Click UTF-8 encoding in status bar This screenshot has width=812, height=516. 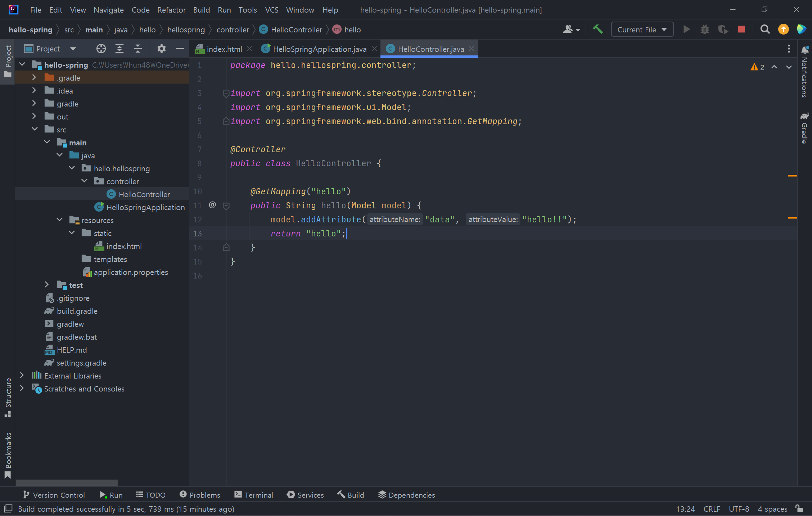(x=739, y=509)
